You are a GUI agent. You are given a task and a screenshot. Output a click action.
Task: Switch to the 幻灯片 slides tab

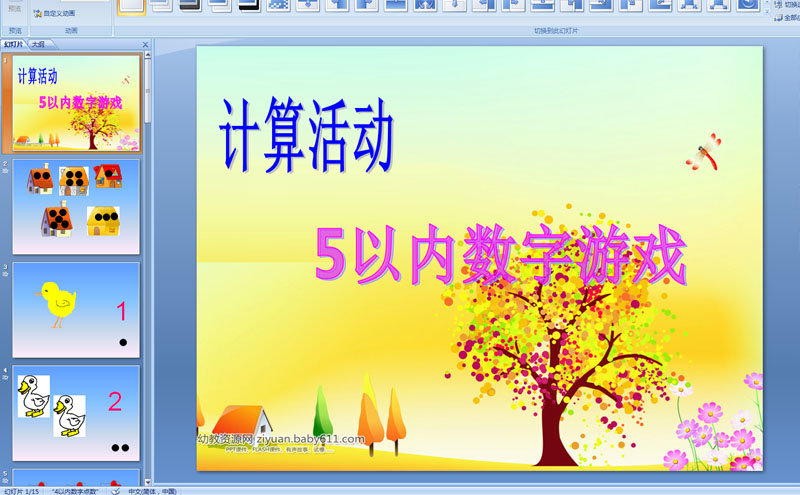pos(14,44)
